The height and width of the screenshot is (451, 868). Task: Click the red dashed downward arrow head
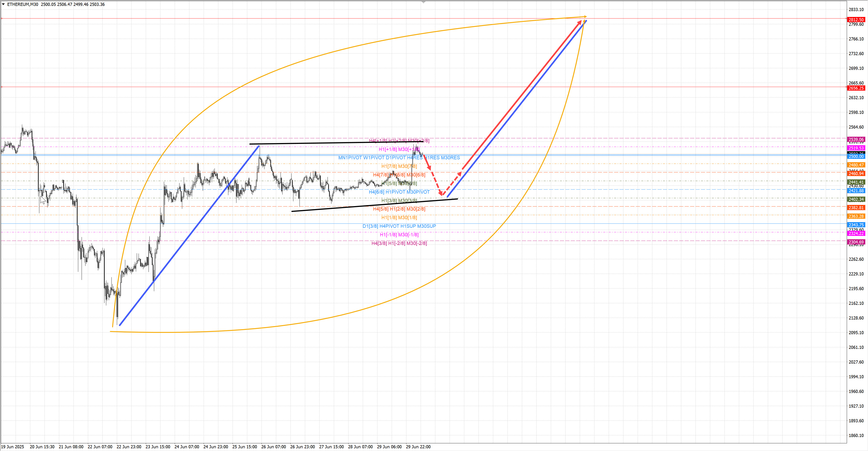(x=441, y=194)
